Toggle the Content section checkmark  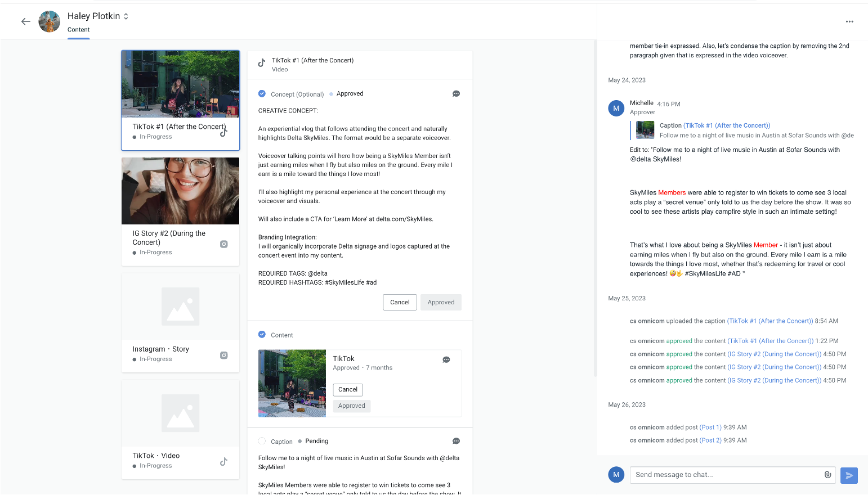point(262,335)
